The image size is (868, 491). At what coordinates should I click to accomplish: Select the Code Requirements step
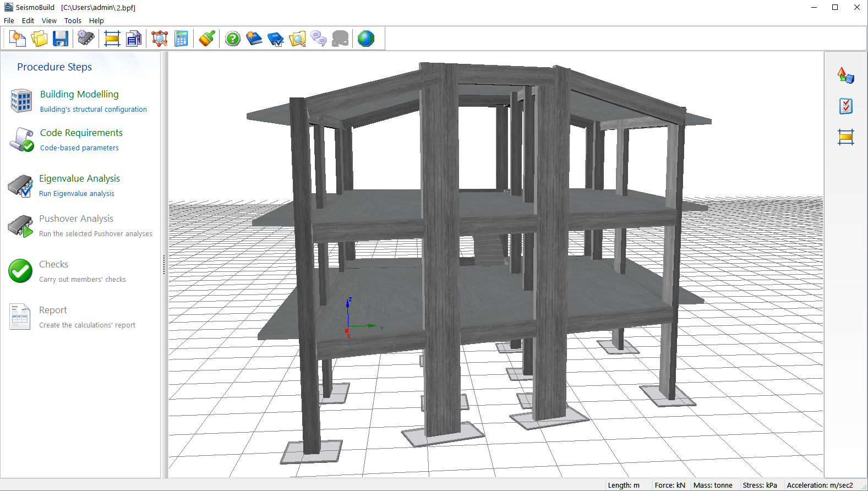coord(81,133)
